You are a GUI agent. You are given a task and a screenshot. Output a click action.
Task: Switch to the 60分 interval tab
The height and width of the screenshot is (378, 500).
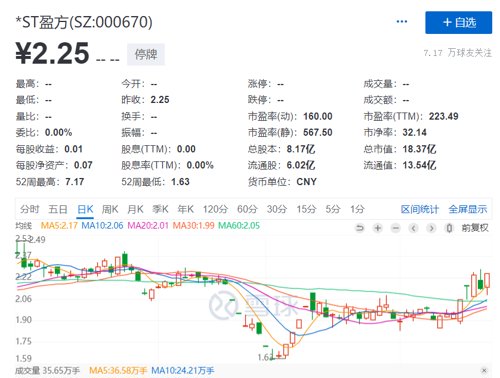coord(247,209)
